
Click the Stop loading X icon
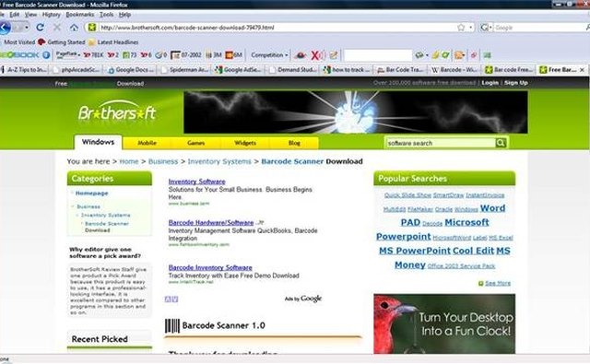[x=57, y=27]
